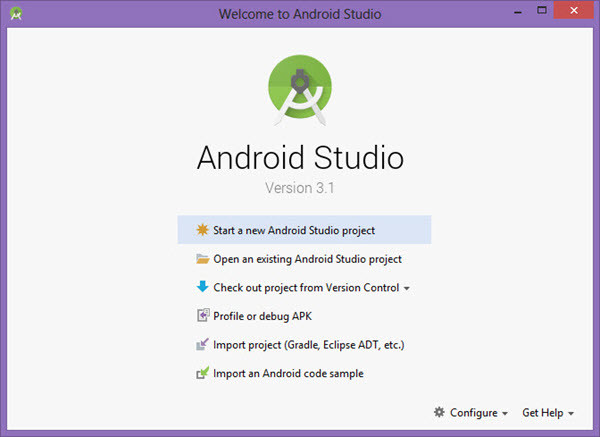Maximize the Welcome to Android Studio window
600x437 pixels.
point(542,13)
